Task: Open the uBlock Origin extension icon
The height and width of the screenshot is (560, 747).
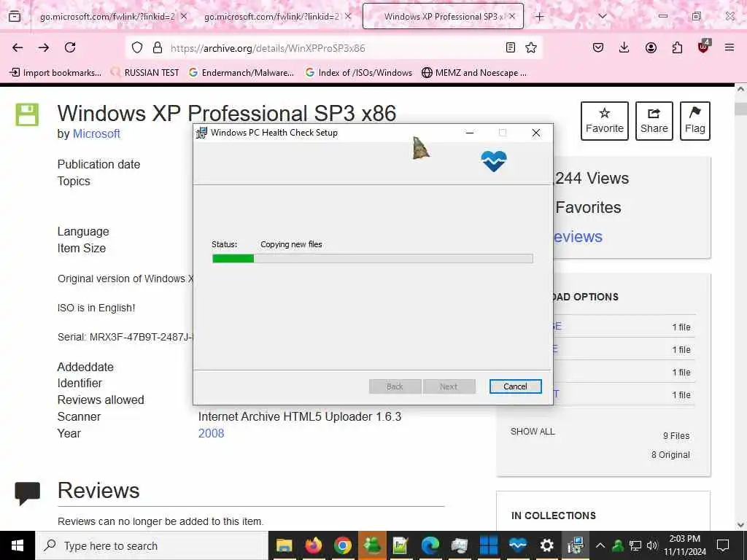Action: click(704, 46)
